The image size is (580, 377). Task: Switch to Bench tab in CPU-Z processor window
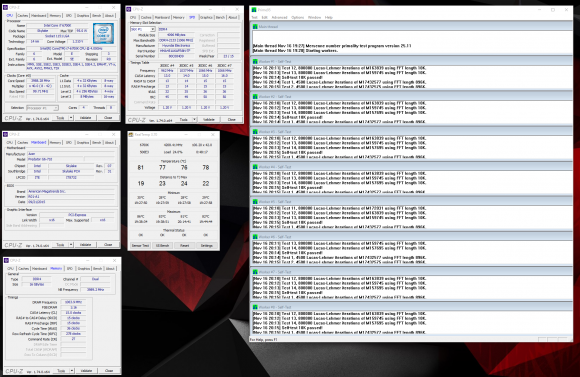pyautogui.click(x=97, y=16)
